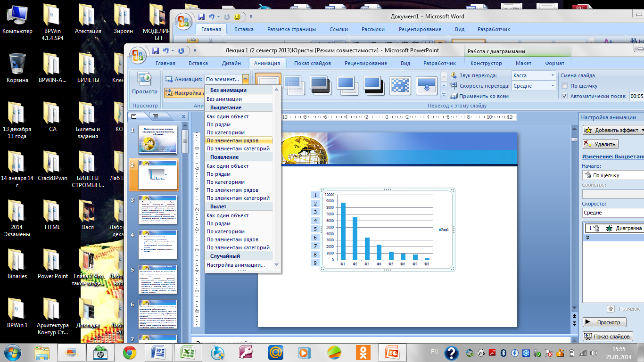Viewport: 644px width, 362px height.
Task: Switch to the Дизайн tab in PowerPoint
Action: click(x=231, y=63)
